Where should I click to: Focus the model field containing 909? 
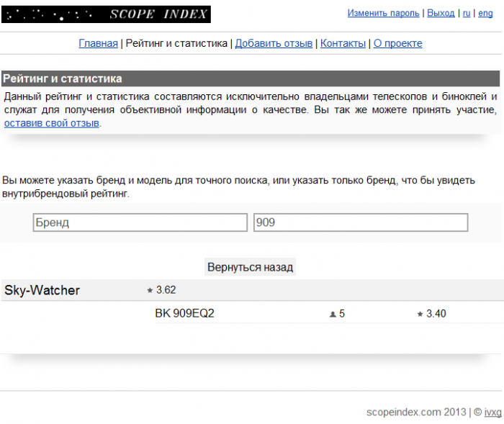(x=361, y=222)
